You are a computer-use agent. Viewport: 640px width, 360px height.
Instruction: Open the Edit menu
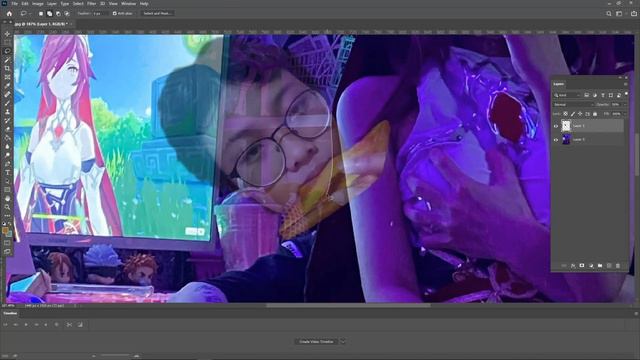click(25, 4)
